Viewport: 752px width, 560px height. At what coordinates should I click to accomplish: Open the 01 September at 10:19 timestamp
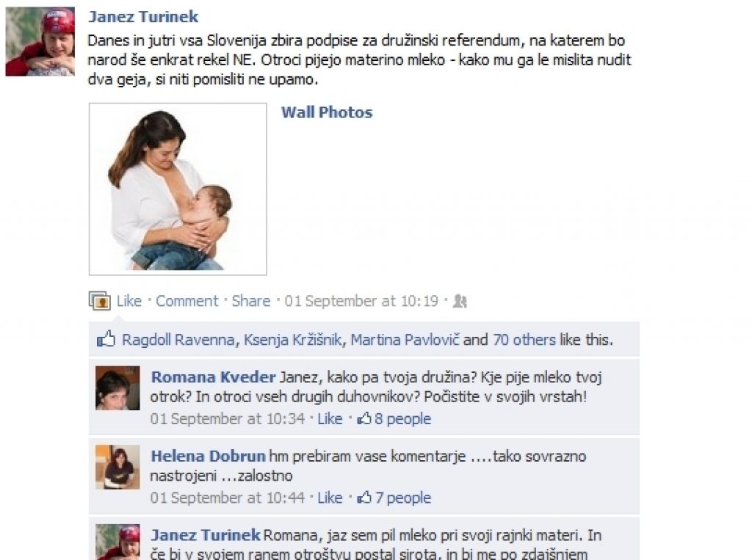361,301
